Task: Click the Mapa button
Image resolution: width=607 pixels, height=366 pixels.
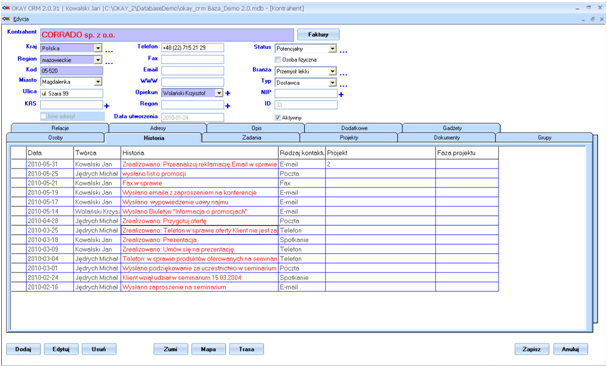Action: 208,349
